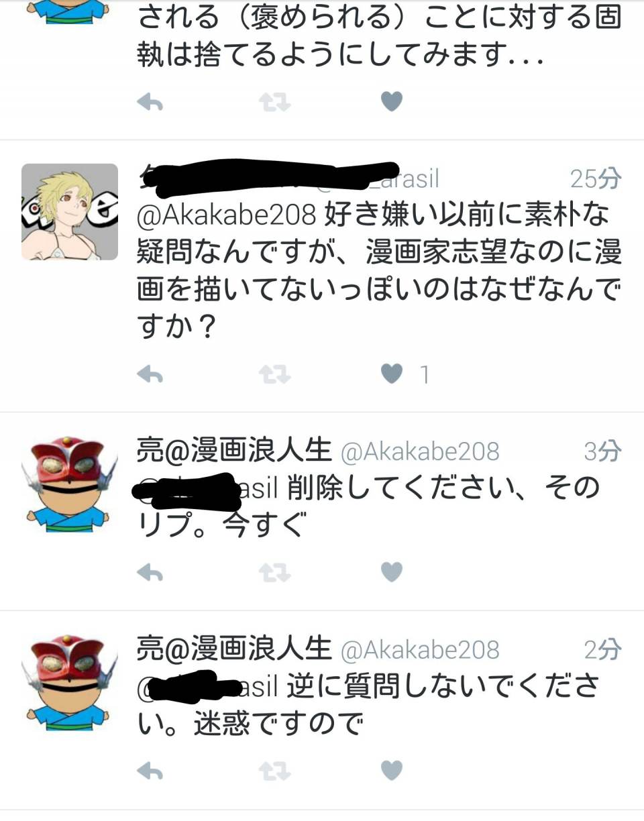Like the 削除してください tweet
Viewport: 644px width, 821px height.
coord(392,572)
